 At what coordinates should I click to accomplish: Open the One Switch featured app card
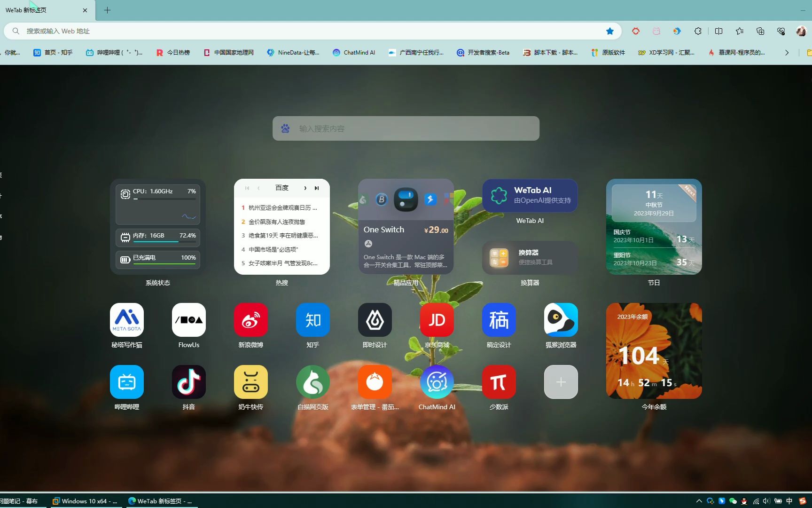point(406,227)
